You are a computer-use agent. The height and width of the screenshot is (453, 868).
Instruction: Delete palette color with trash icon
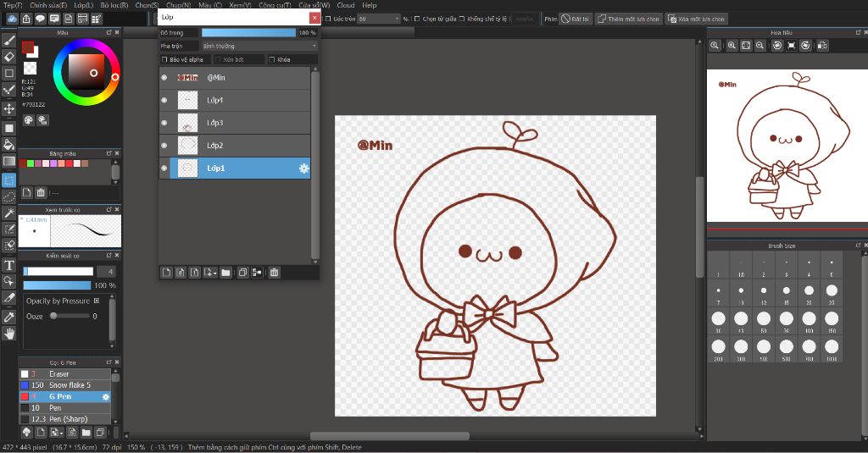(x=41, y=192)
